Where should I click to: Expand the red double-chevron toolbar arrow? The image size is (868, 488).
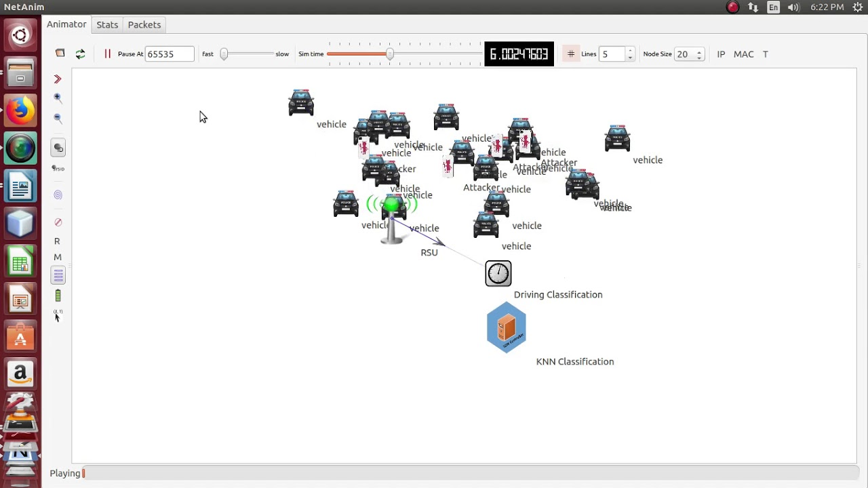tap(58, 79)
